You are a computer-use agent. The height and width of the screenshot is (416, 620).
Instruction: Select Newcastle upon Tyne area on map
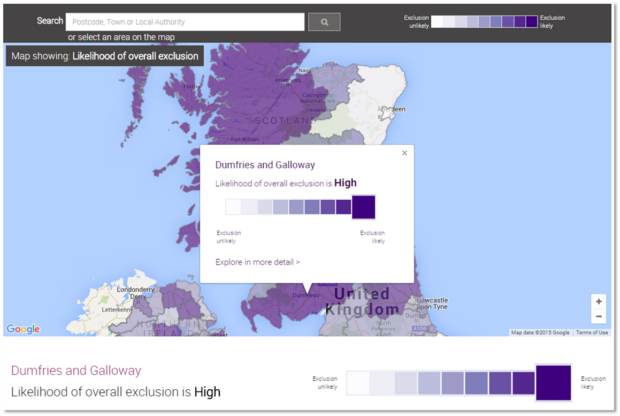[x=432, y=304]
